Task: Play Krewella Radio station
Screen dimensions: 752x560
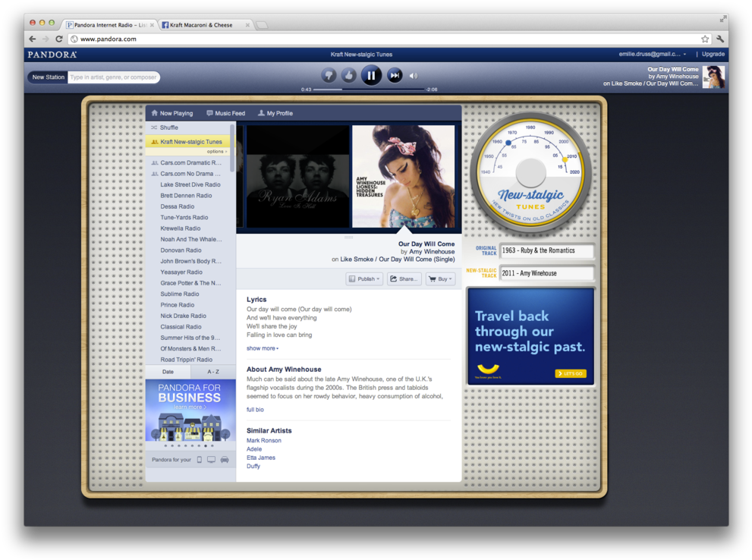Action: pyautogui.click(x=181, y=228)
